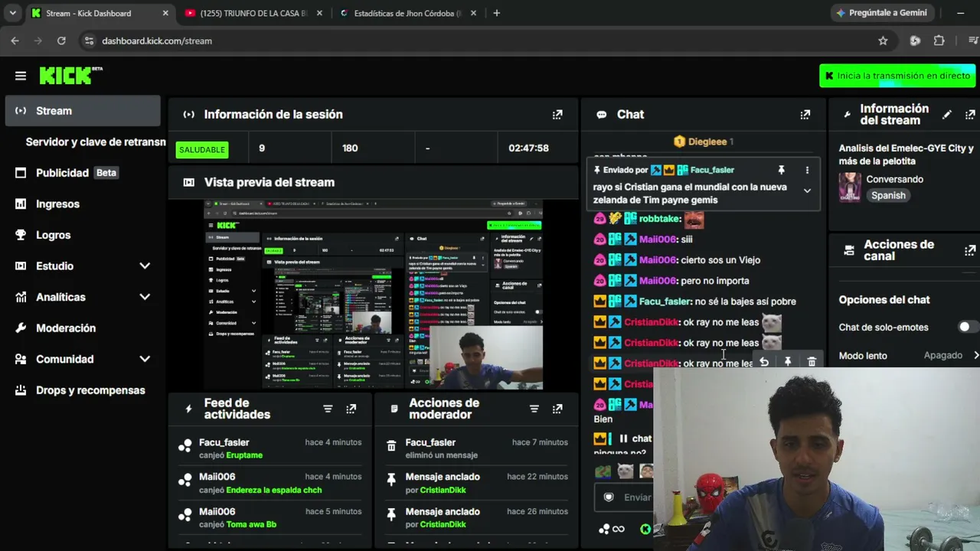Open the pinned message three-dot options
The image size is (980, 551).
point(807,170)
